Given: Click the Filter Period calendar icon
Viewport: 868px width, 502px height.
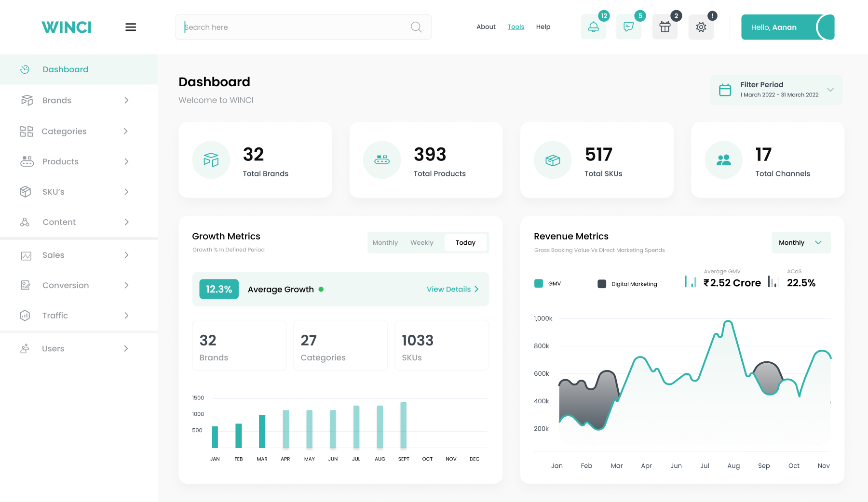Looking at the screenshot, I should pos(725,90).
